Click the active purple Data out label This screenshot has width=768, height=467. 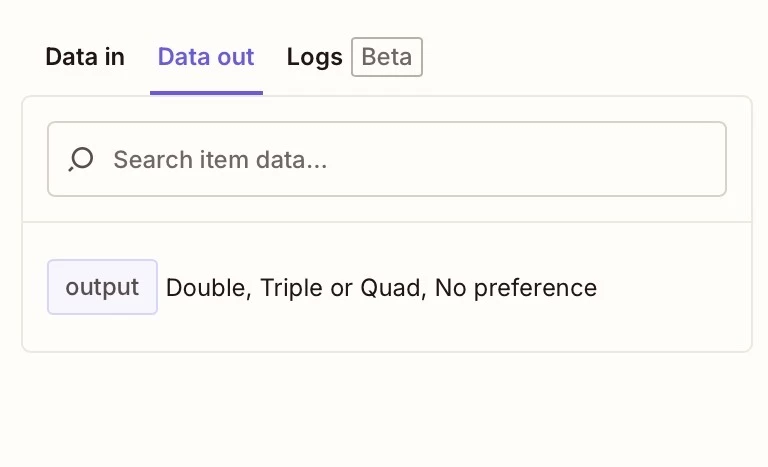click(x=206, y=57)
